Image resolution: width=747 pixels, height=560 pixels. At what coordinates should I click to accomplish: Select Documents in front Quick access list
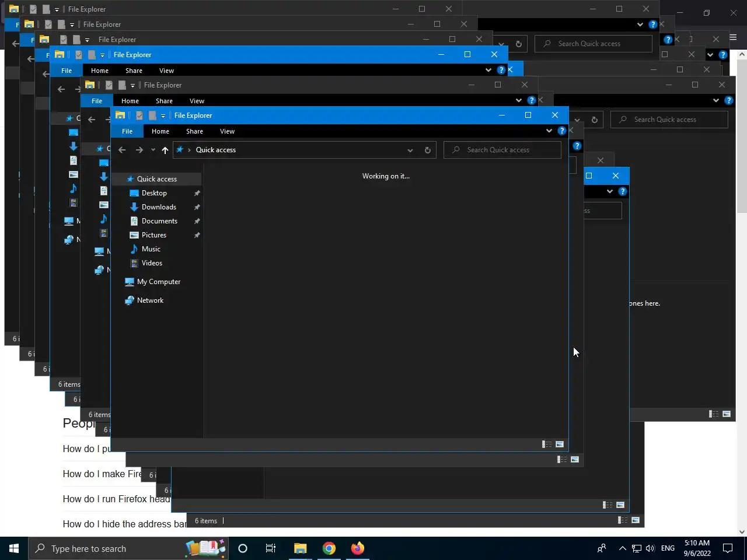[x=159, y=221]
